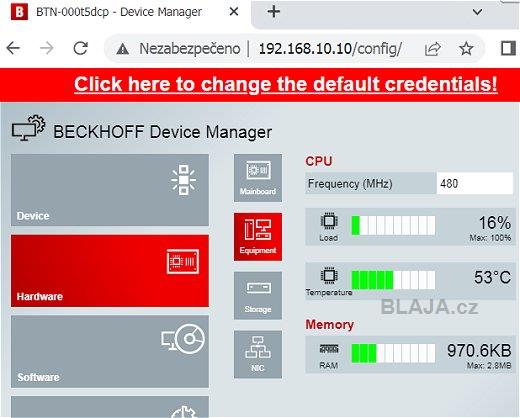
Task: Click the address bar URL 192.168.10.10/config/
Action: point(330,49)
